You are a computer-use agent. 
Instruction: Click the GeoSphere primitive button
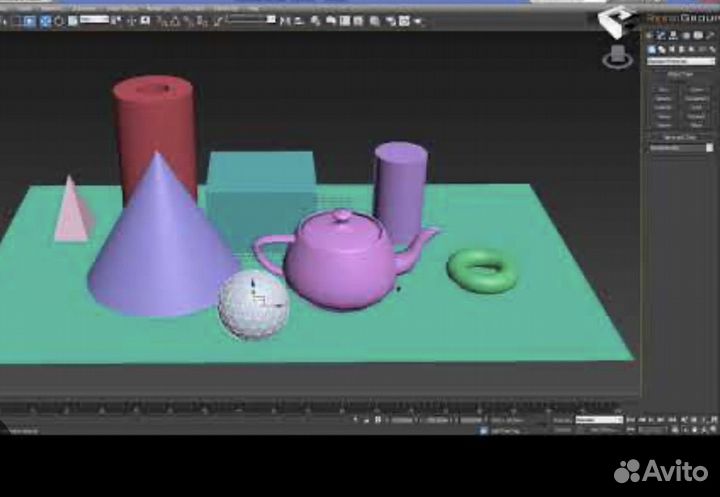pyautogui.click(x=697, y=98)
